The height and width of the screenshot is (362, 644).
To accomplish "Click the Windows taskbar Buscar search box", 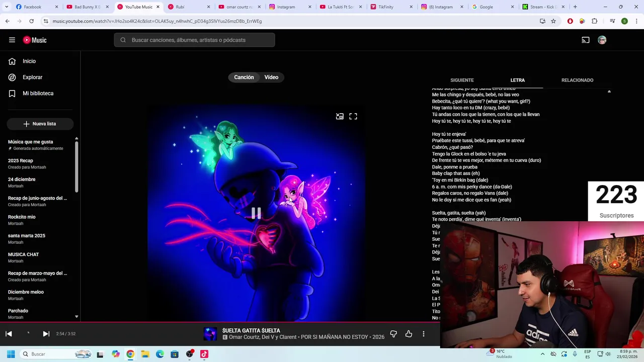I will [56, 354].
